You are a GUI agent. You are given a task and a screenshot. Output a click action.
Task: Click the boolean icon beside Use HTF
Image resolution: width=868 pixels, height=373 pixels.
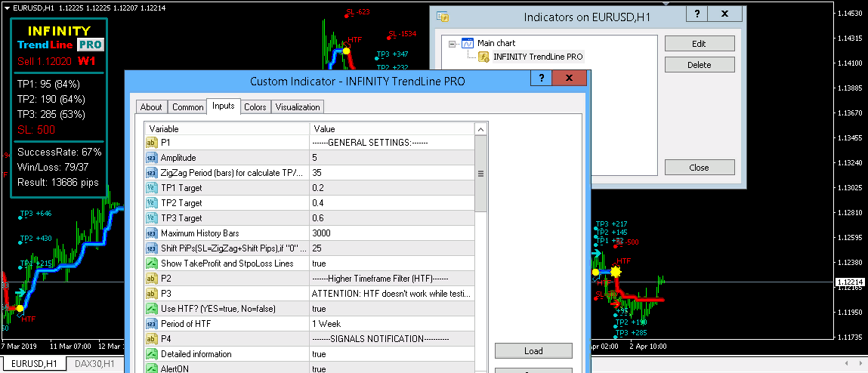pyautogui.click(x=151, y=309)
